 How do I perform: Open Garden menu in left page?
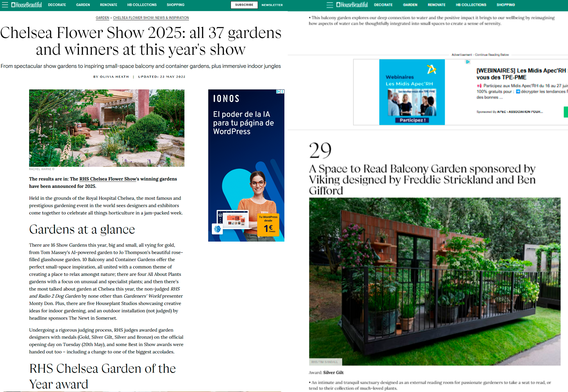83,5
